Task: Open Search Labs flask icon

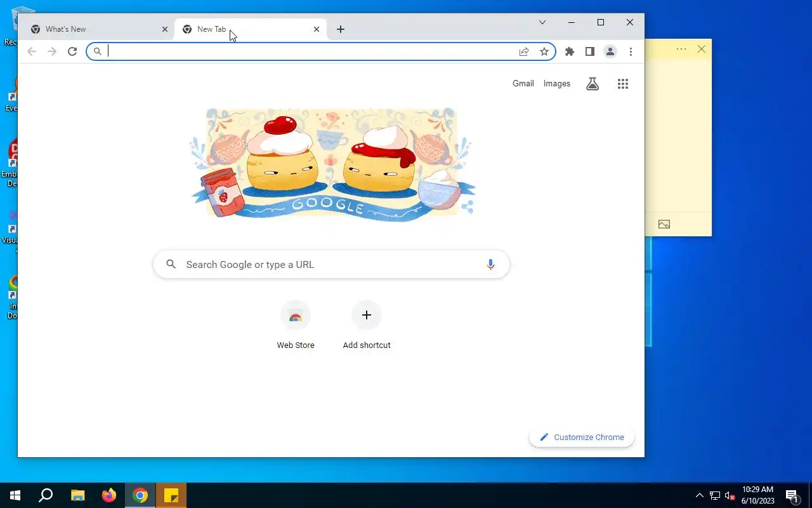Action: [593, 84]
